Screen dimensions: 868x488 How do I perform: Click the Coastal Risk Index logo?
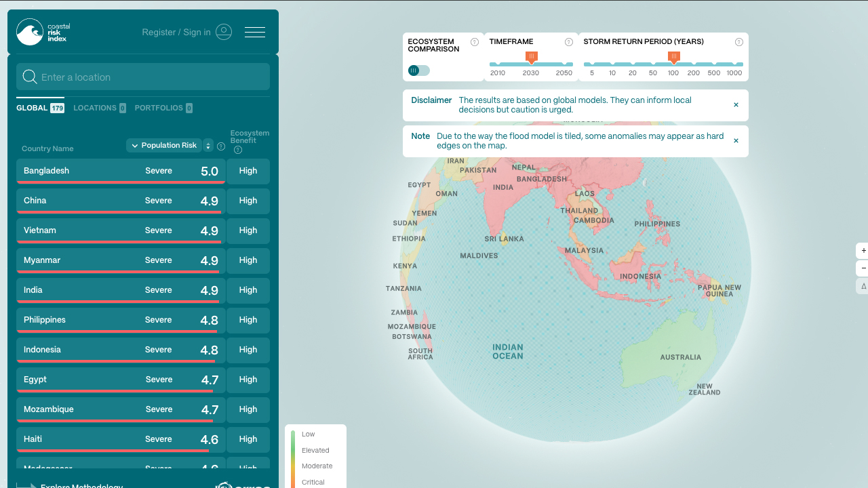43,32
